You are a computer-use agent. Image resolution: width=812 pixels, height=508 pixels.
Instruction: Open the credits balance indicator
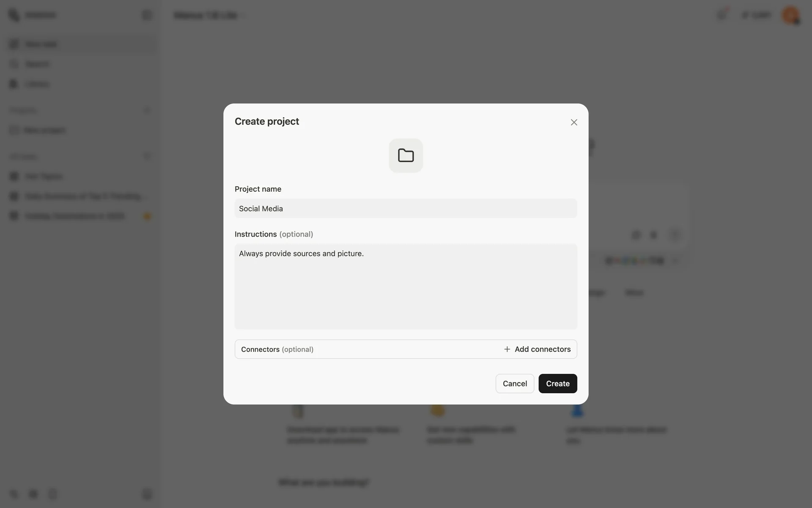(x=756, y=15)
